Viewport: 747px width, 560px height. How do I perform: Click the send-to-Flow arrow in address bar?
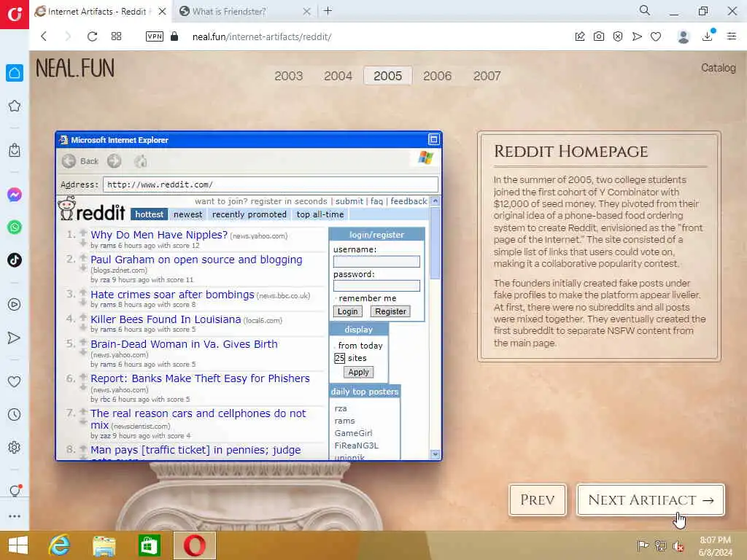pyautogui.click(x=637, y=36)
